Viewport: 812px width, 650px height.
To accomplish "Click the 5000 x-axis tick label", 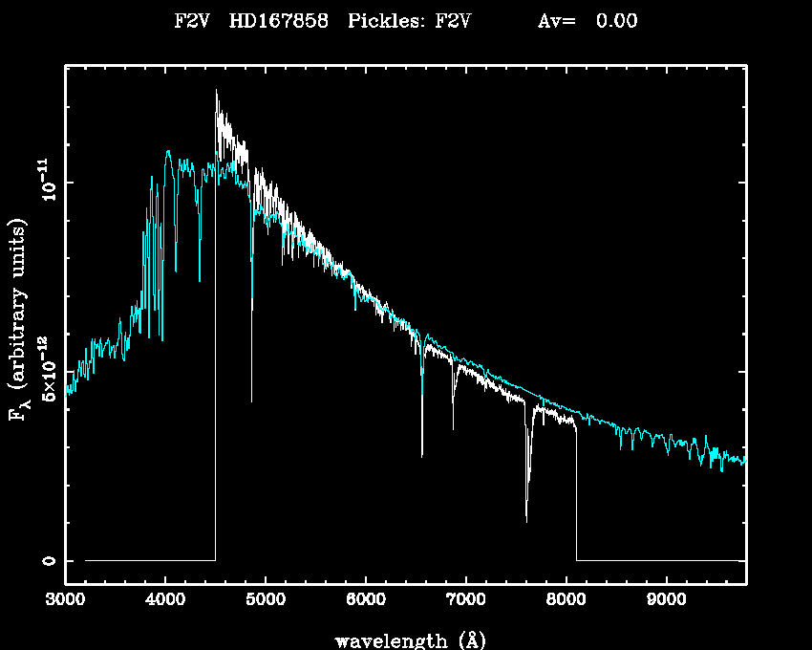I will (265, 600).
